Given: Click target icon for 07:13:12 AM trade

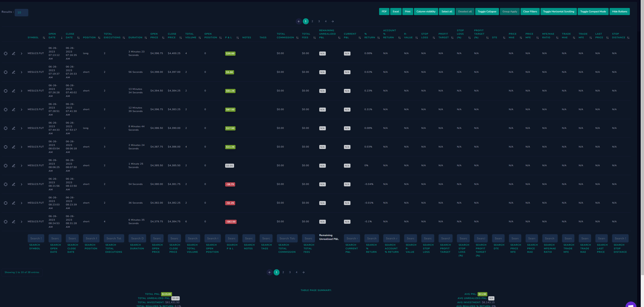Looking at the screenshot, I should (x=5, y=54).
